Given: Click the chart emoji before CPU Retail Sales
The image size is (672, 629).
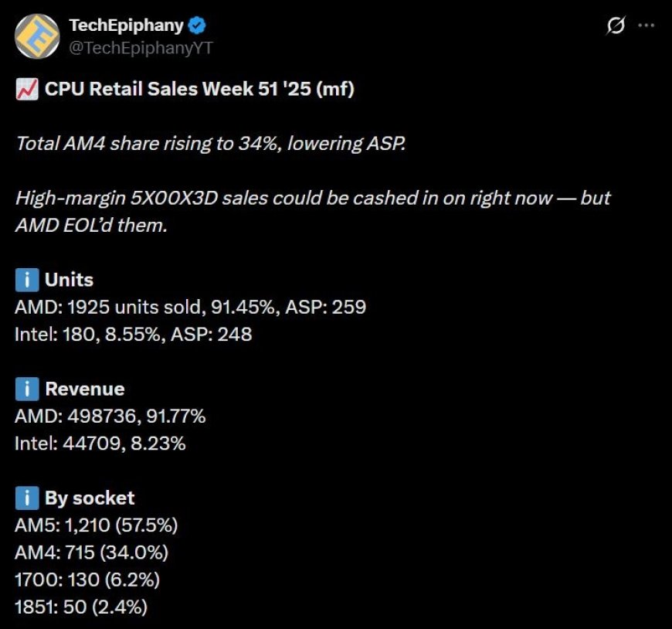Looking at the screenshot, I should point(27,87).
